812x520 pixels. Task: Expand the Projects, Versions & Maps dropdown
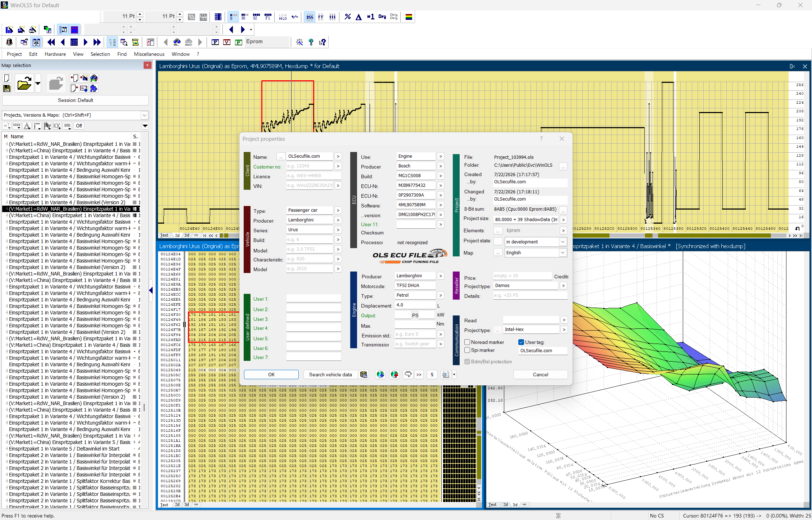point(144,115)
